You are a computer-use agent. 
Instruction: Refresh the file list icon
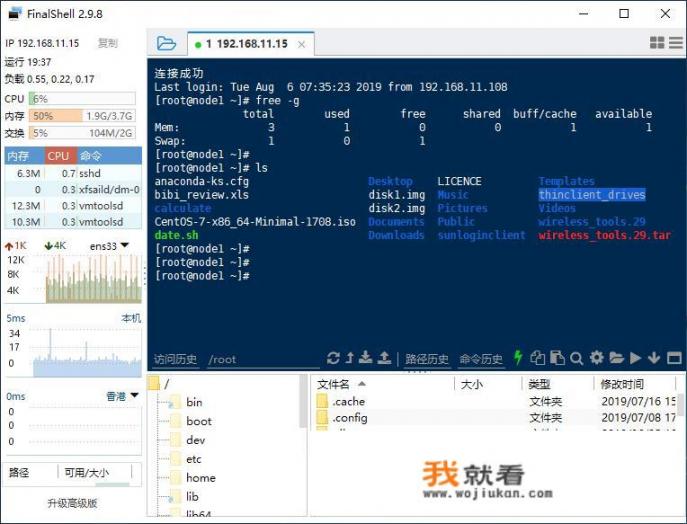click(333, 358)
